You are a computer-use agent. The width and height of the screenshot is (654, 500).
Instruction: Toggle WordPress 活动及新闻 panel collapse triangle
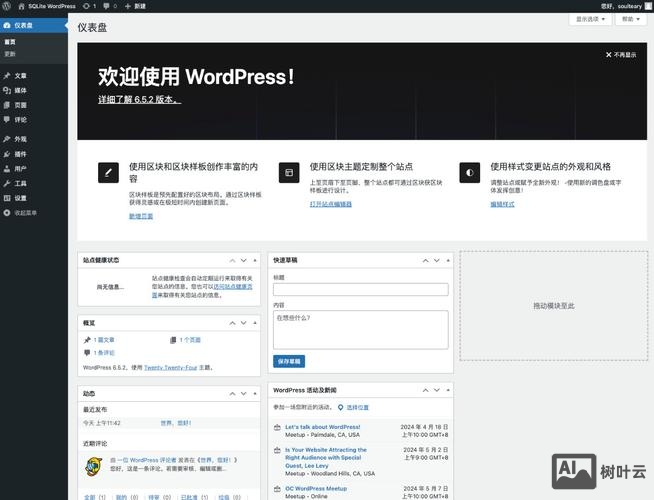point(448,390)
